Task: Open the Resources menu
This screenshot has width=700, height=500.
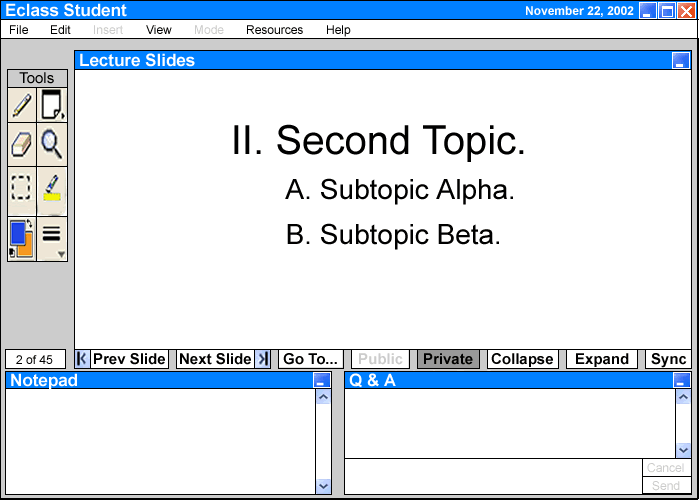Action: point(274,30)
